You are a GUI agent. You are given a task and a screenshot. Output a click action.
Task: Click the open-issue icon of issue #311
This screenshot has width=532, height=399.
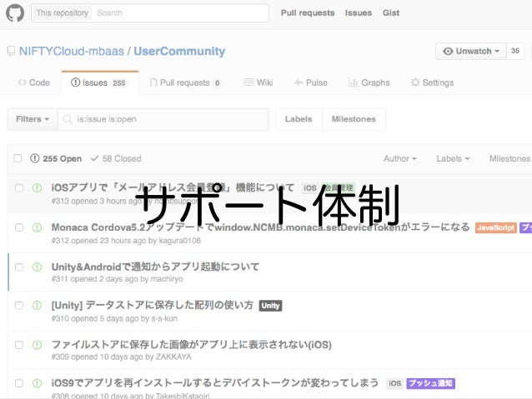point(37,267)
